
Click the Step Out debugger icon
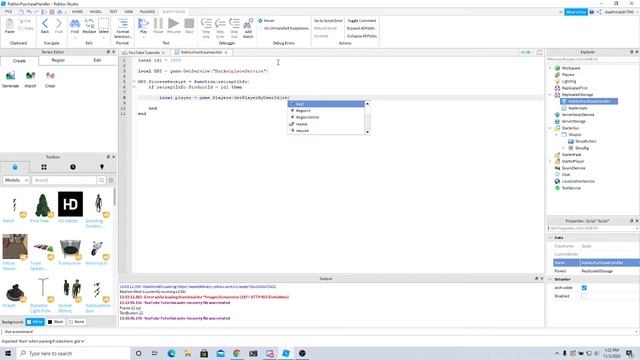(234, 24)
